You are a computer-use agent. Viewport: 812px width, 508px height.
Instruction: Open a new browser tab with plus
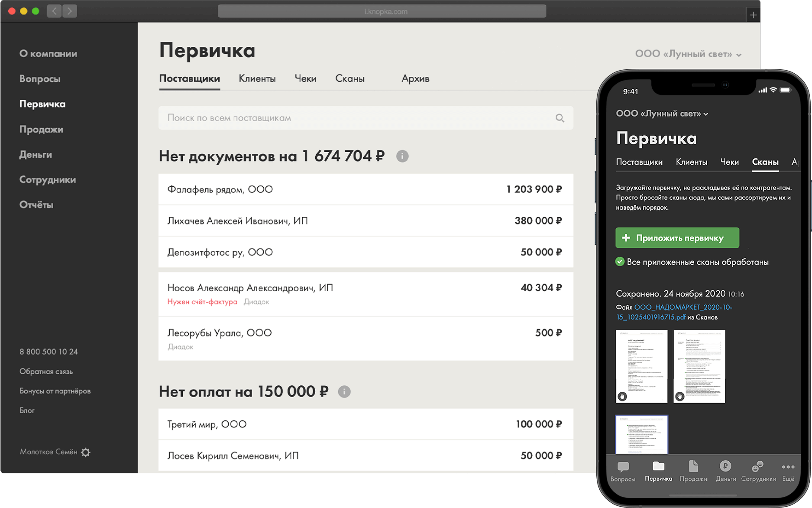[x=753, y=15]
